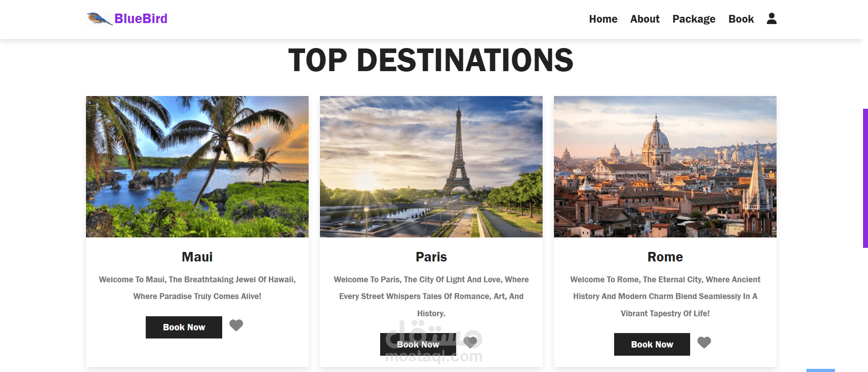
Task: Click the BlueBird brand name text
Action: click(x=141, y=19)
